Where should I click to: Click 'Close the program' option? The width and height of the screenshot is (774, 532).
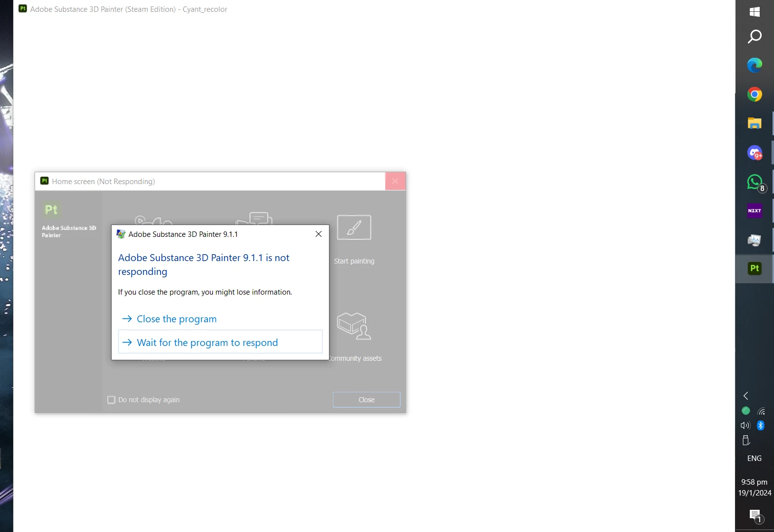coord(220,319)
